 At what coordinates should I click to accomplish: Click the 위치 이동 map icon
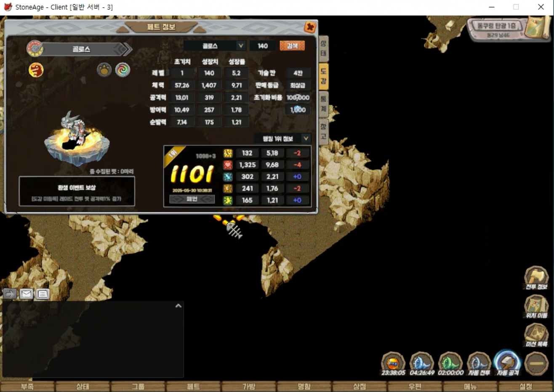click(536, 306)
